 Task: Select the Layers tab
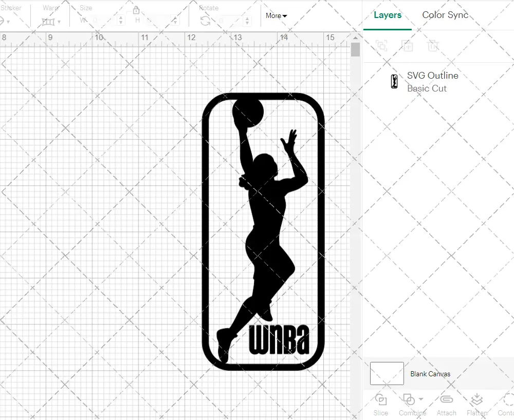(388, 15)
